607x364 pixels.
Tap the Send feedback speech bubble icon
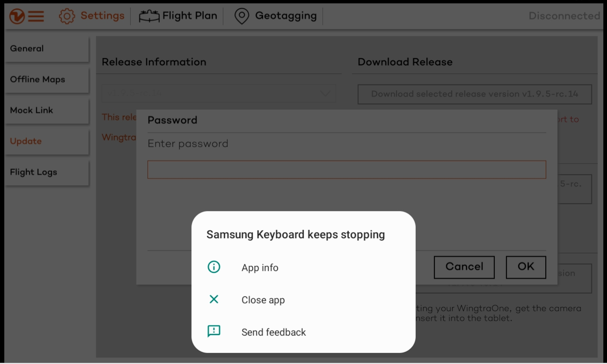pos(214,331)
